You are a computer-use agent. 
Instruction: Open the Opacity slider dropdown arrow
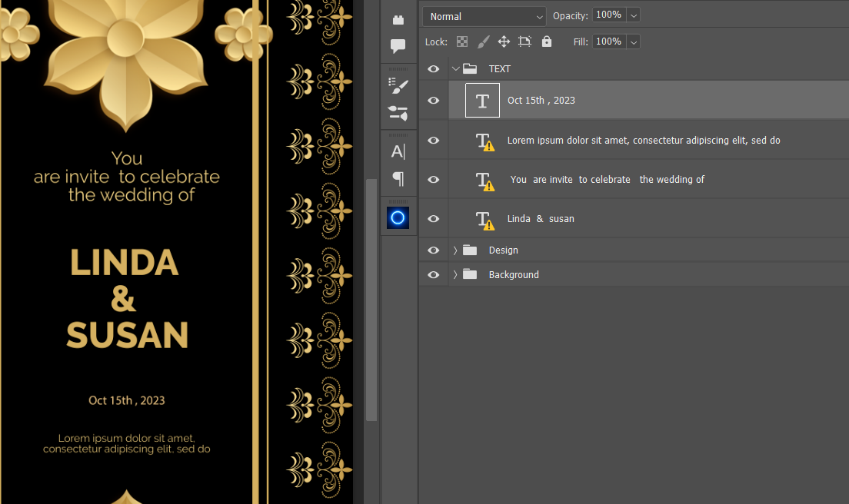tap(633, 15)
